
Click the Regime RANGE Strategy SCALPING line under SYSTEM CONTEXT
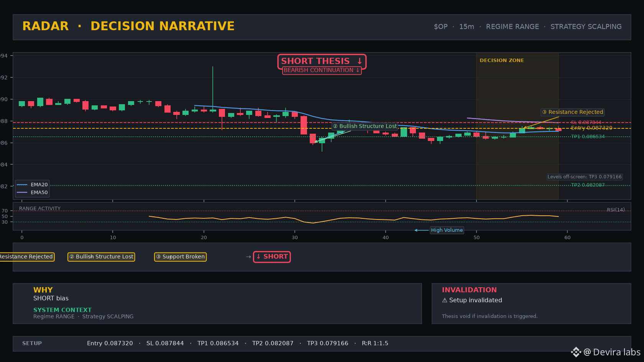84,316
